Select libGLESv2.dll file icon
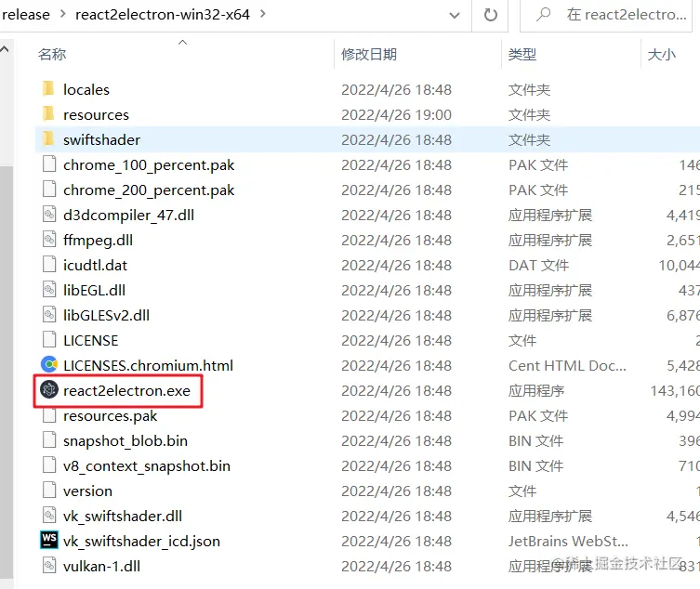700x589 pixels. [49, 315]
